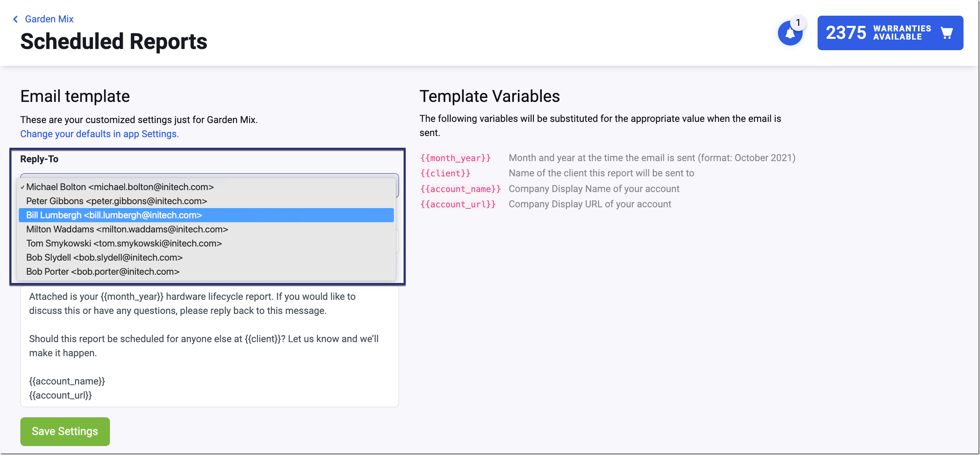Click 'Name of the client' description text
980x455 pixels.
coord(601,173)
